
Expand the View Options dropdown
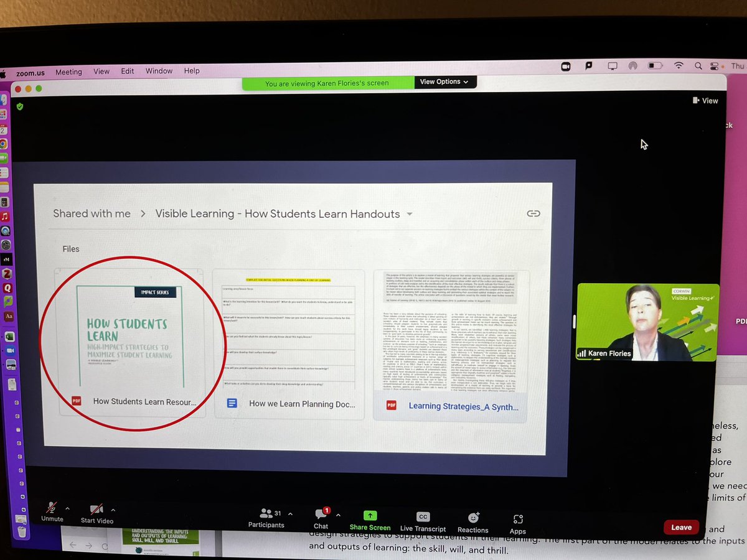444,82
